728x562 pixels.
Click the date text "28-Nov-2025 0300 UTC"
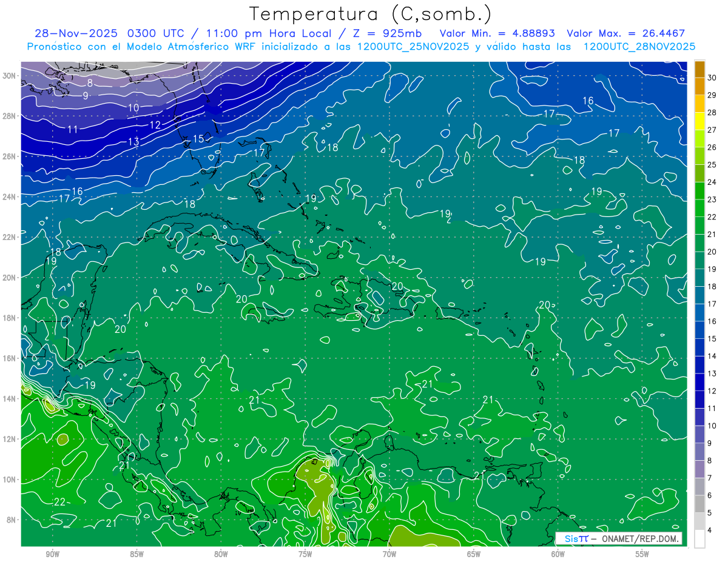point(112,33)
